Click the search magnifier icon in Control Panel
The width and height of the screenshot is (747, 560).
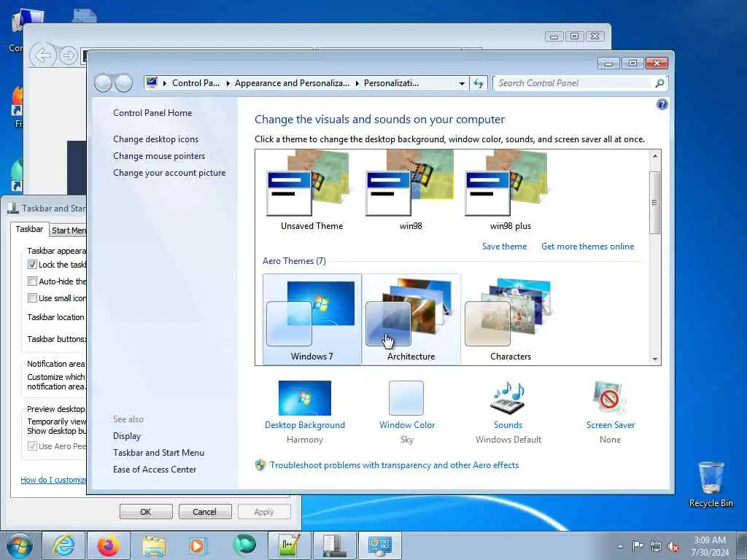(659, 83)
